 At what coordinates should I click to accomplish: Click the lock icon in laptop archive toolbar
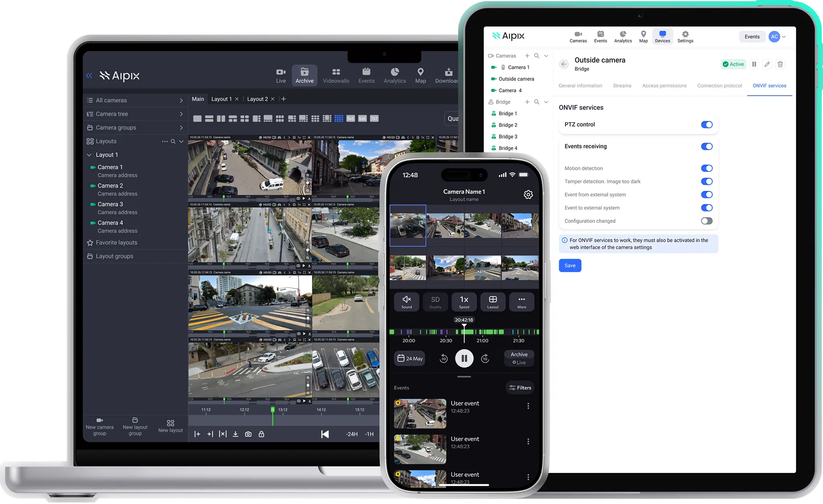click(261, 434)
